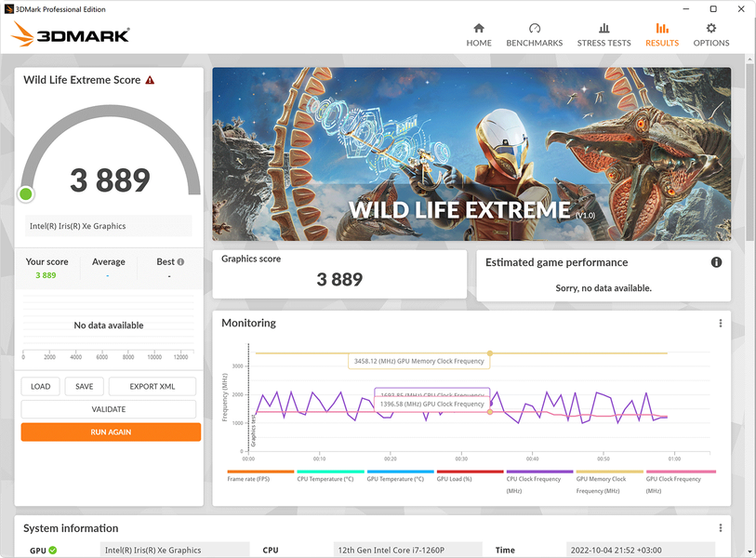Maximize the 3DMark window
756x558 pixels.
pyautogui.click(x=713, y=9)
